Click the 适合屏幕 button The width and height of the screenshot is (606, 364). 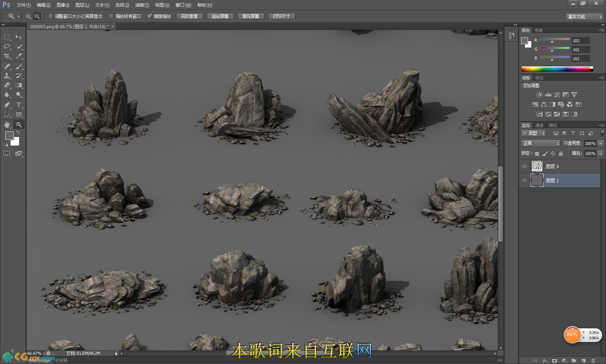point(220,17)
